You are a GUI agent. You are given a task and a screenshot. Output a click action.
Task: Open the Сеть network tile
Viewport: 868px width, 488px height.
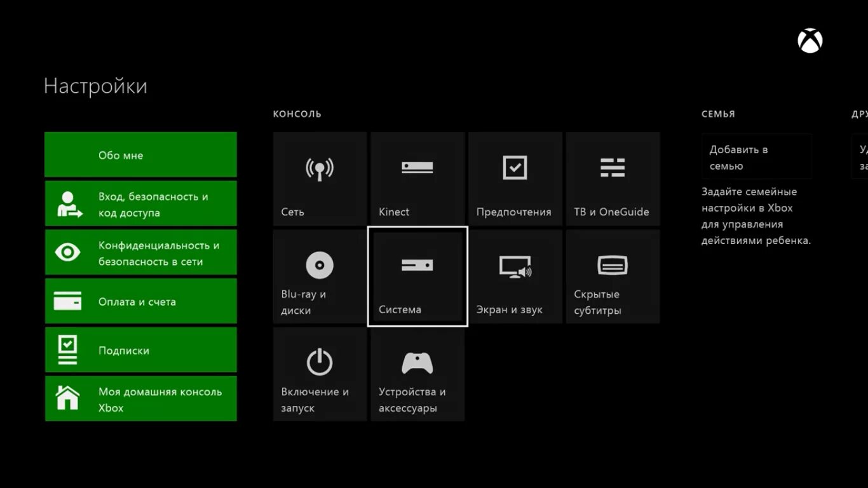click(x=320, y=179)
